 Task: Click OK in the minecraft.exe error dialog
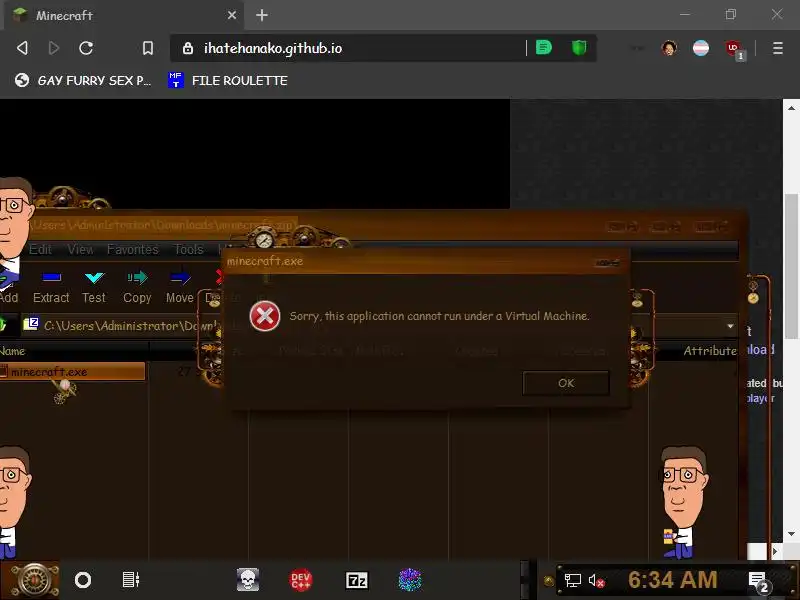(x=566, y=383)
